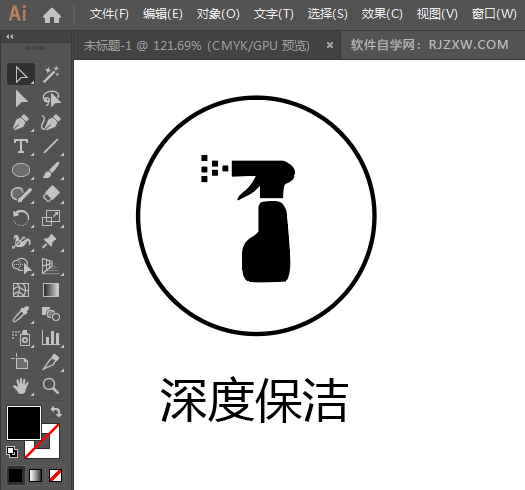
Task: Select the Selection tool (black arrow)
Action: coord(21,74)
